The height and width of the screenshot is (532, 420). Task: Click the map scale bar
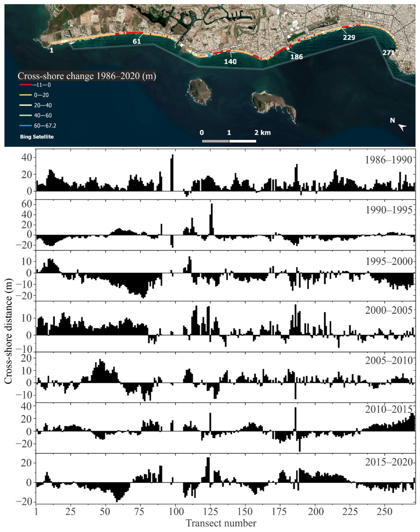tap(229, 141)
